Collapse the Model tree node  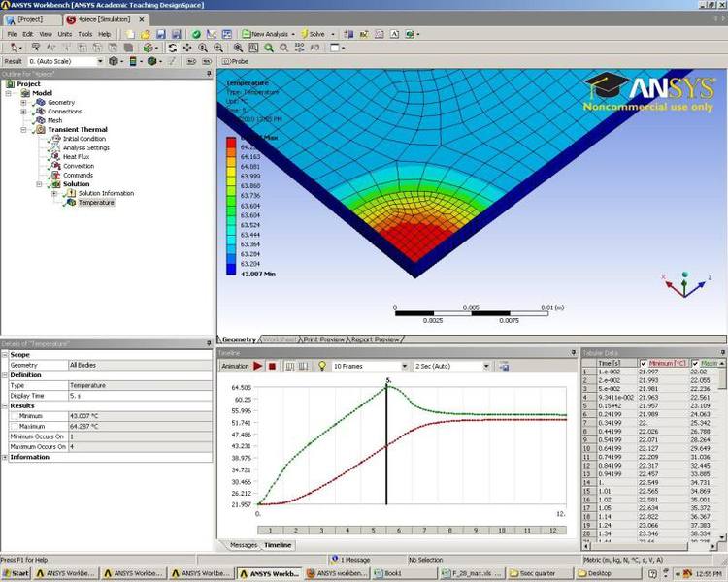pyautogui.click(x=8, y=93)
